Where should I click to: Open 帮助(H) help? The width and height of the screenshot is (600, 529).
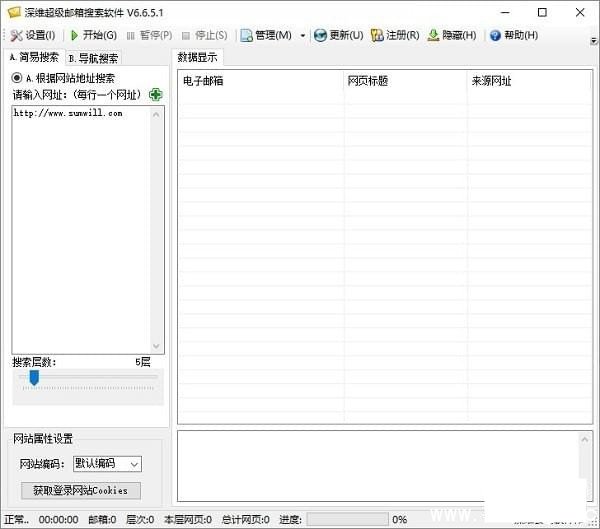click(514, 36)
